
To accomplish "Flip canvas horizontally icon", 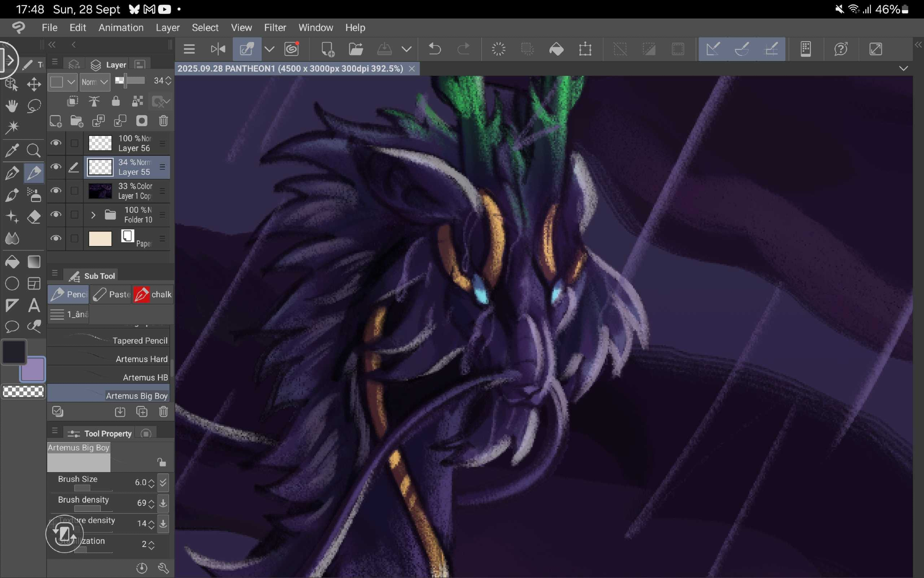I will pyautogui.click(x=218, y=49).
